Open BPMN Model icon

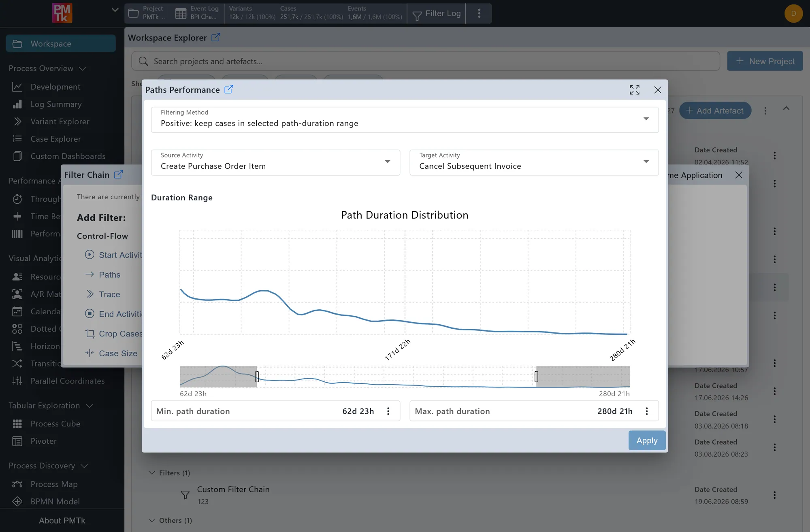pyautogui.click(x=17, y=502)
